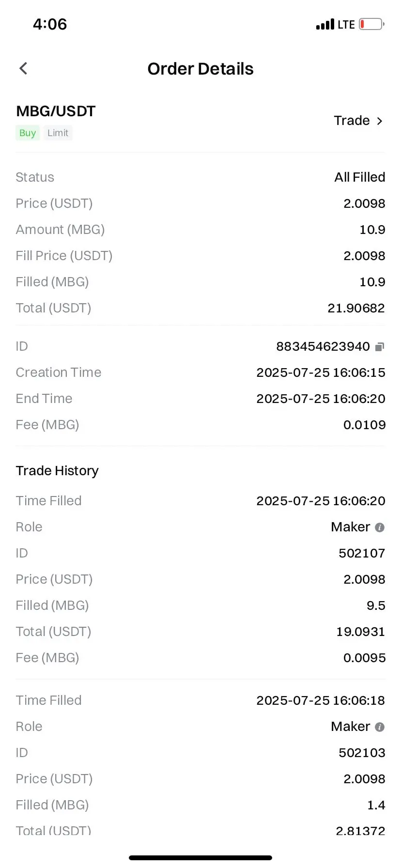Open Maker info icon for trade 502103
Screen dimensions: 401x868
(380, 727)
